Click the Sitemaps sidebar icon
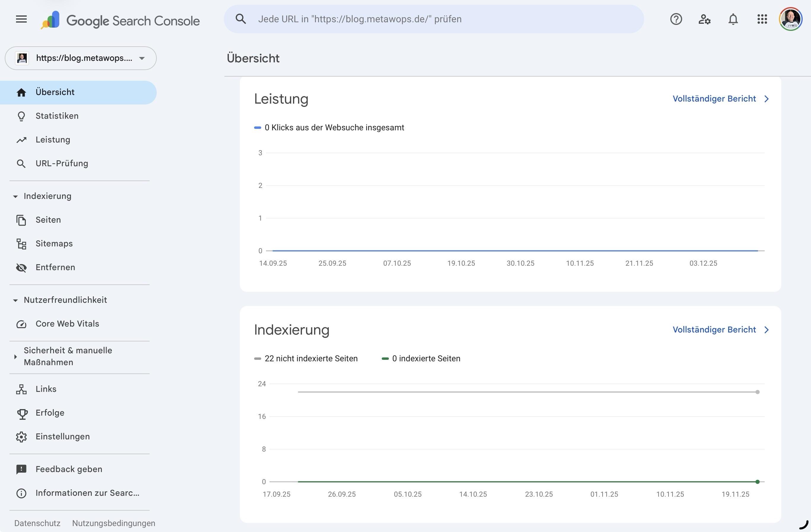Screen dimensions: 811x532 [21, 244]
